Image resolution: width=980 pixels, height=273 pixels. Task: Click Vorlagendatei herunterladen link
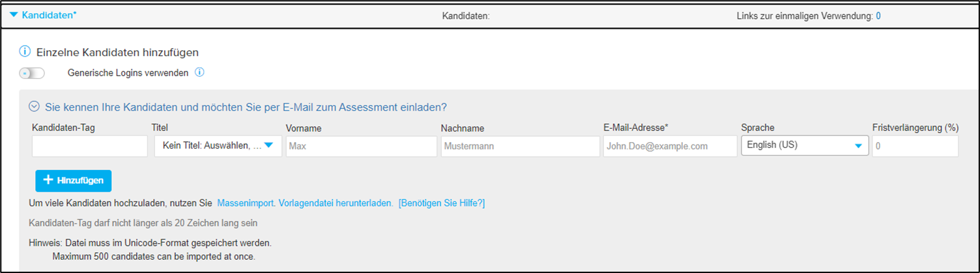tap(336, 203)
